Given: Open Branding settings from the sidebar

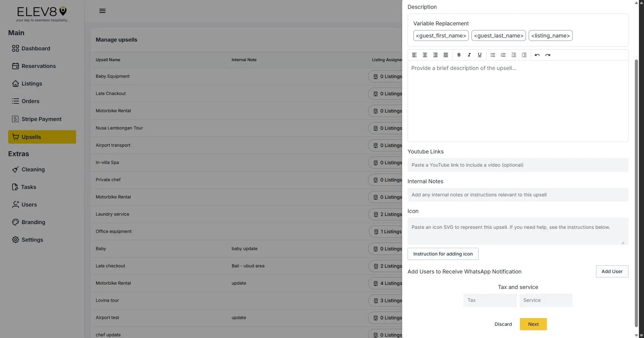Looking at the screenshot, I should 33,222.
